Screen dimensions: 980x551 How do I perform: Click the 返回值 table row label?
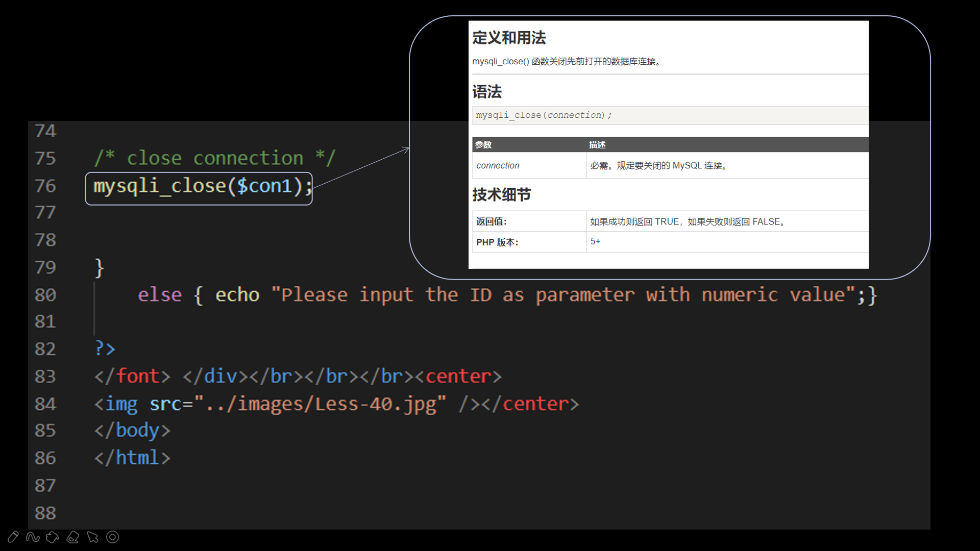click(491, 221)
